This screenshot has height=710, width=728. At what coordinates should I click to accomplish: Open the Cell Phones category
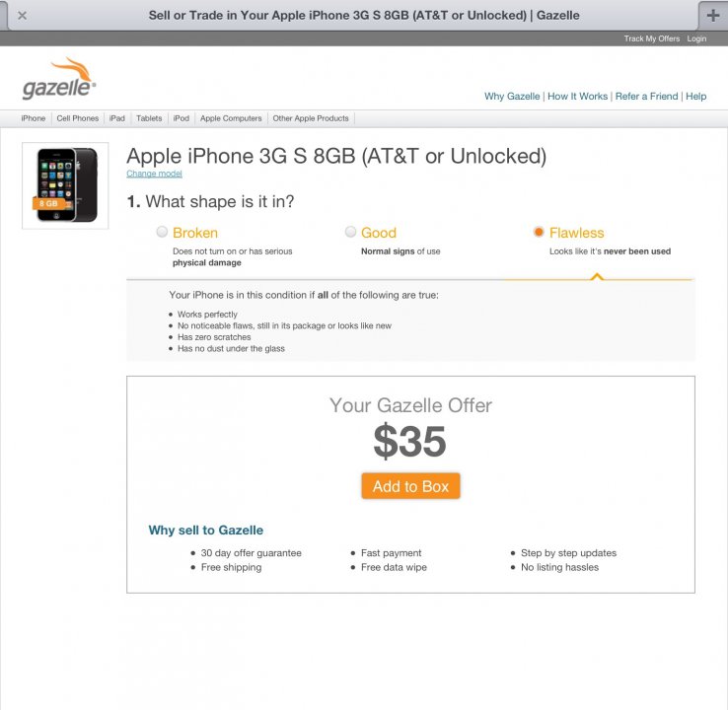click(78, 118)
